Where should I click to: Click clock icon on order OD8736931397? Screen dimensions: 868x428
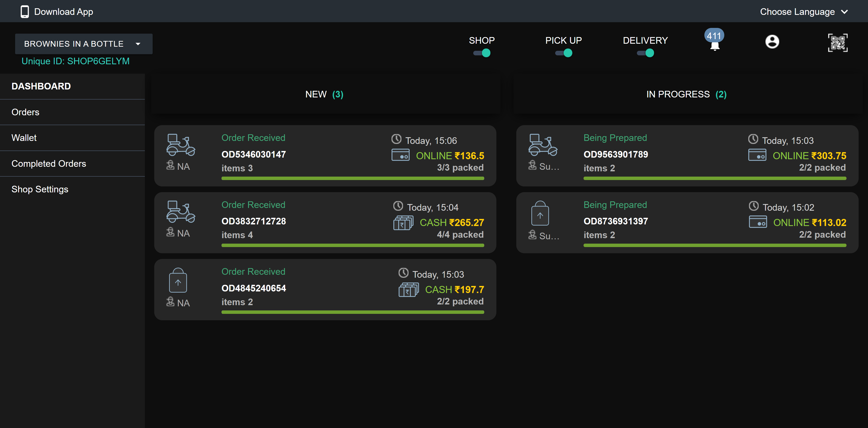(753, 206)
